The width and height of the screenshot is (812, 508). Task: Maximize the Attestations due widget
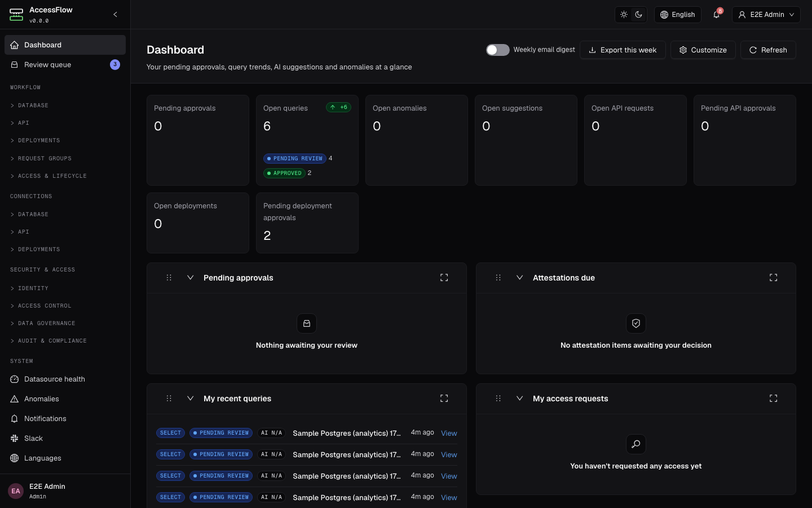coord(774,278)
